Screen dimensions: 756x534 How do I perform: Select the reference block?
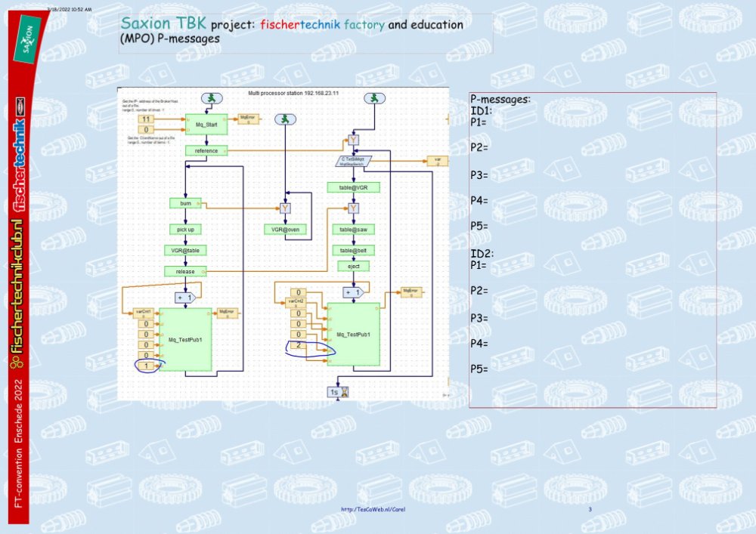206,151
